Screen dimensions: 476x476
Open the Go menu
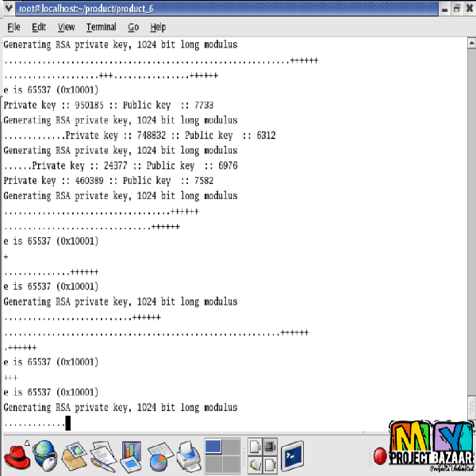click(x=133, y=27)
